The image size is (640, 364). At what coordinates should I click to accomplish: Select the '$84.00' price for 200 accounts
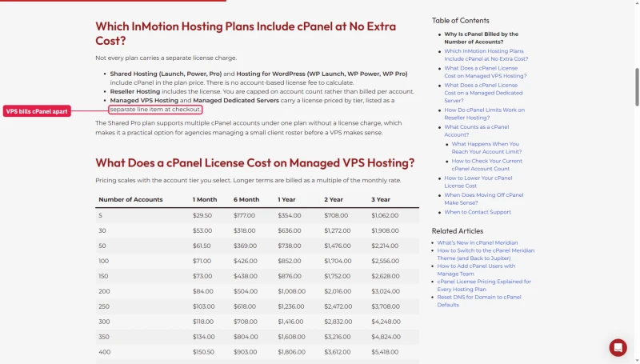(202, 291)
